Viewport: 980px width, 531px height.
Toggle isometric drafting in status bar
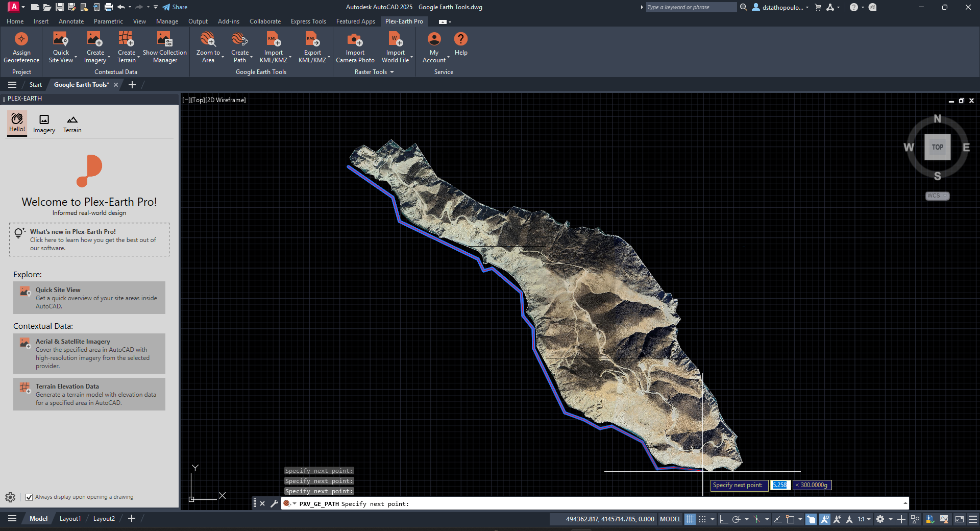(756, 519)
